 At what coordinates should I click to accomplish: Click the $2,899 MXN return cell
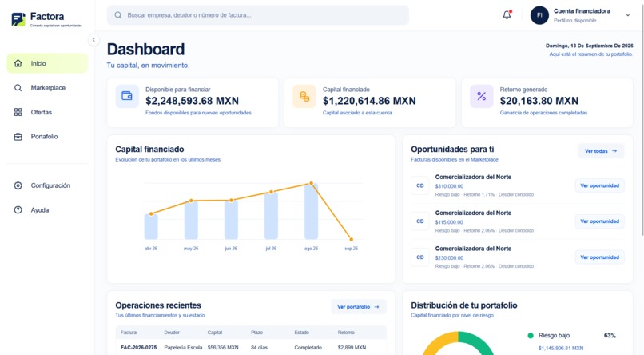coord(352,348)
